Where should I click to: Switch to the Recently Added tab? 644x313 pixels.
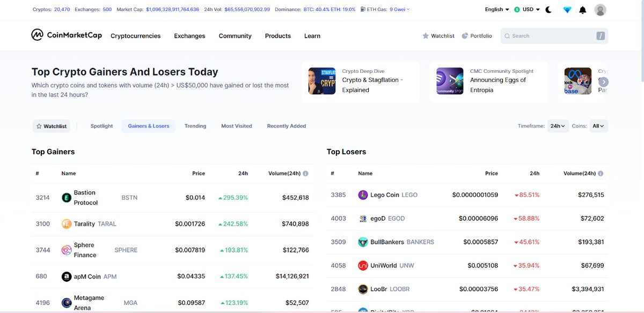pos(287,126)
